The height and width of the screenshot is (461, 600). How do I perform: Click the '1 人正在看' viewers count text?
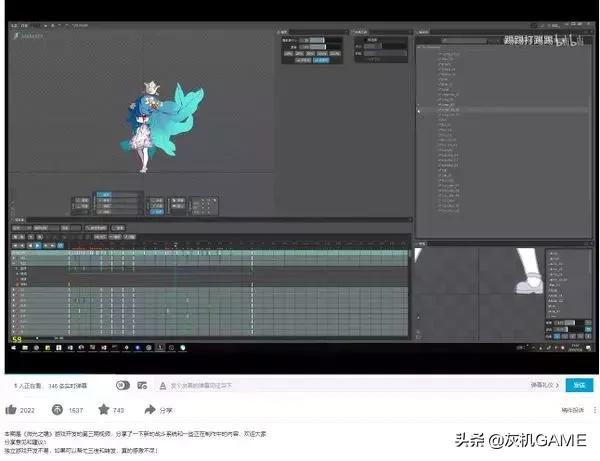click(28, 386)
